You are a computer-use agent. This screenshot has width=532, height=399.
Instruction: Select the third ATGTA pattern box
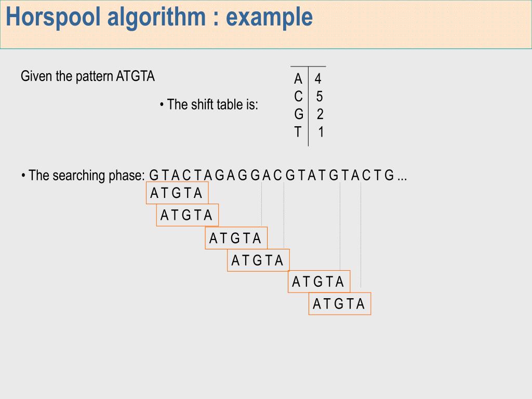tap(236, 238)
